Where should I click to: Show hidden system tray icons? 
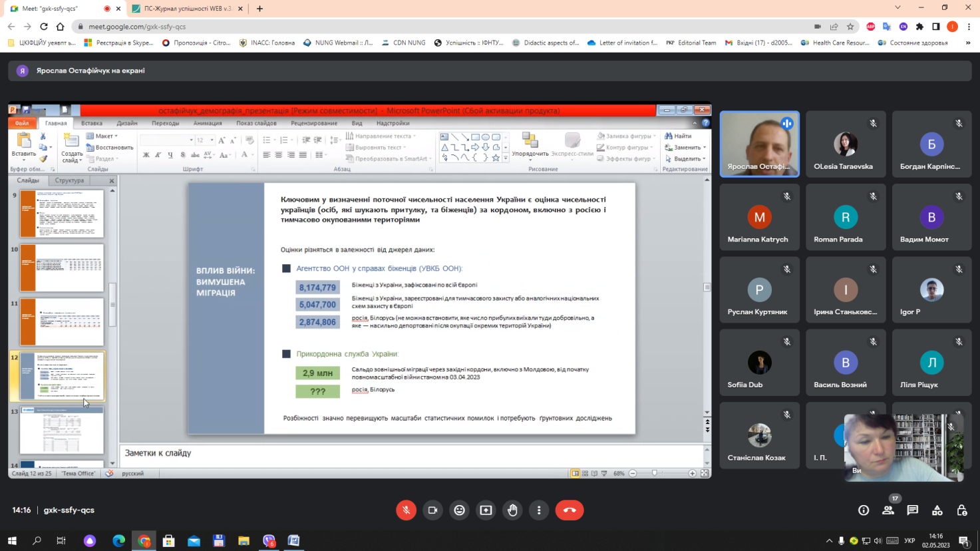click(x=829, y=541)
